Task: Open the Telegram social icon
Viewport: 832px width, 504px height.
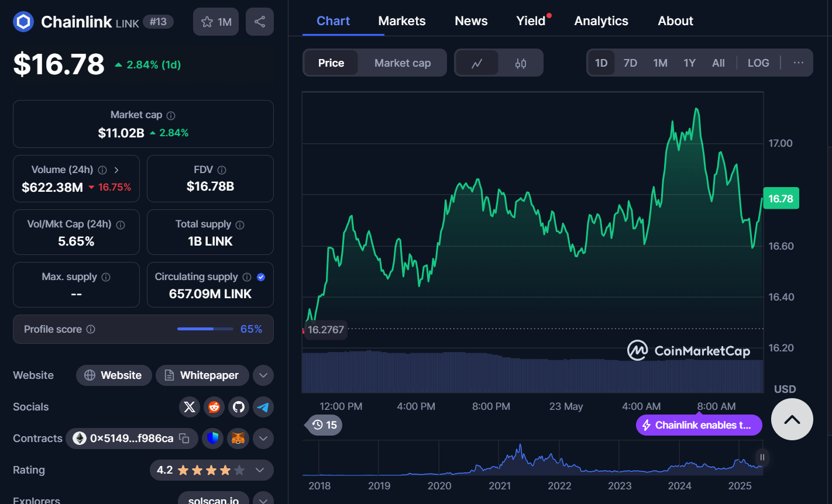Action: click(x=263, y=407)
